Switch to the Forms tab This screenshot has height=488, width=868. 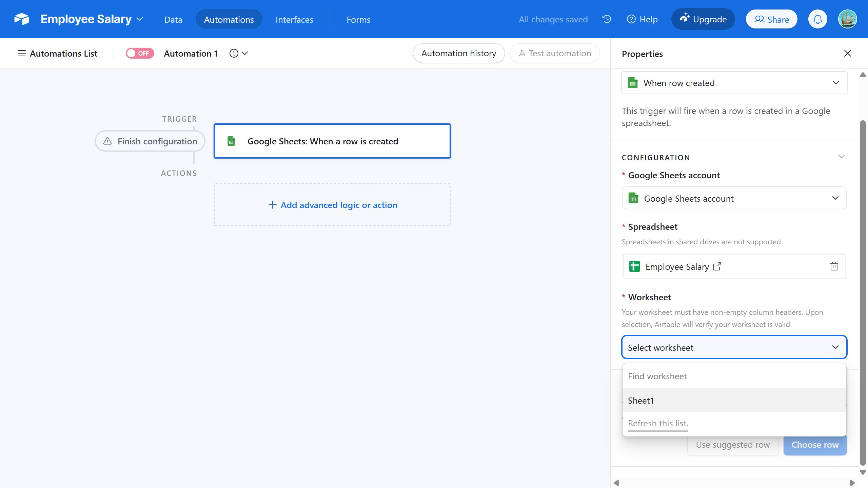click(x=358, y=19)
